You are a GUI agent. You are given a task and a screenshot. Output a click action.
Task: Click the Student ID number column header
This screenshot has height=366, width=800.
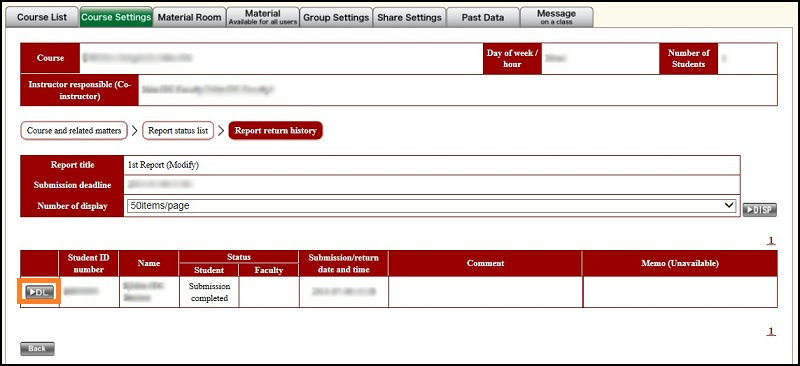coord(88,263)
